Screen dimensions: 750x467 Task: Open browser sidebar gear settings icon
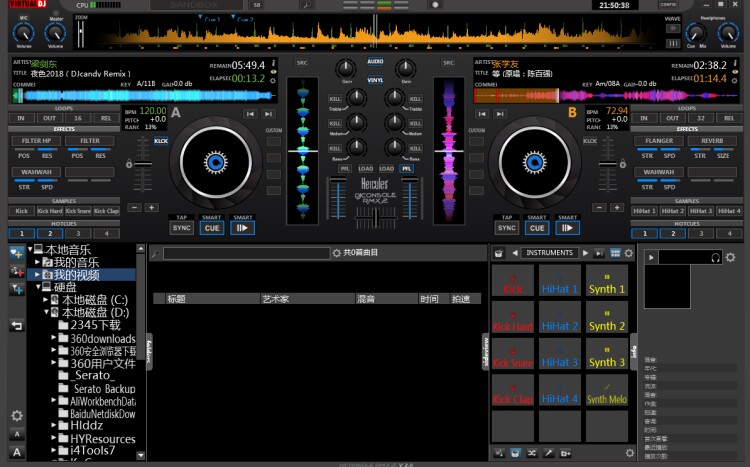point(17,415)
